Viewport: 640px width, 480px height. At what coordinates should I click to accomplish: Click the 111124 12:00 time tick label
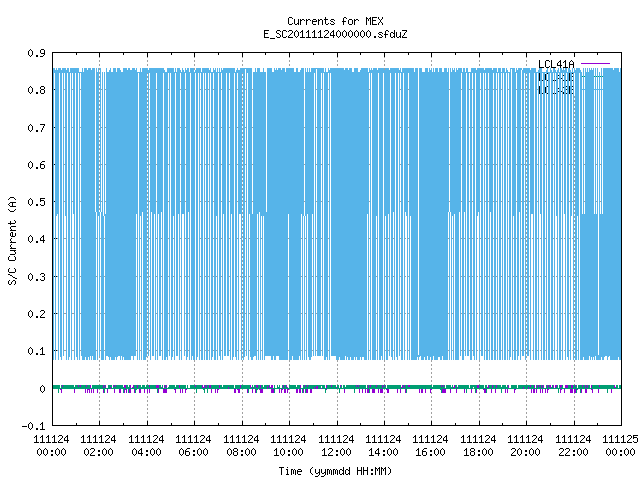(x=336, y=446)
